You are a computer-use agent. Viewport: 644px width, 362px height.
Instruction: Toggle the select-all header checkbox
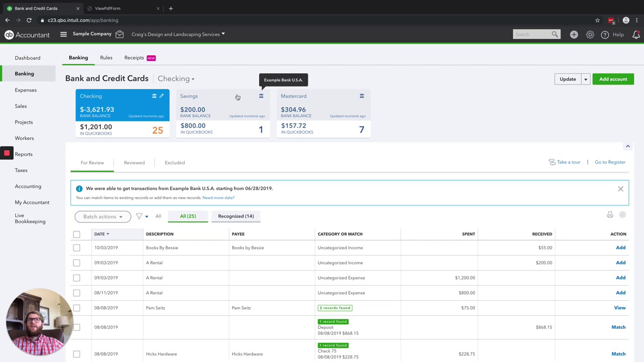[76, 234]
